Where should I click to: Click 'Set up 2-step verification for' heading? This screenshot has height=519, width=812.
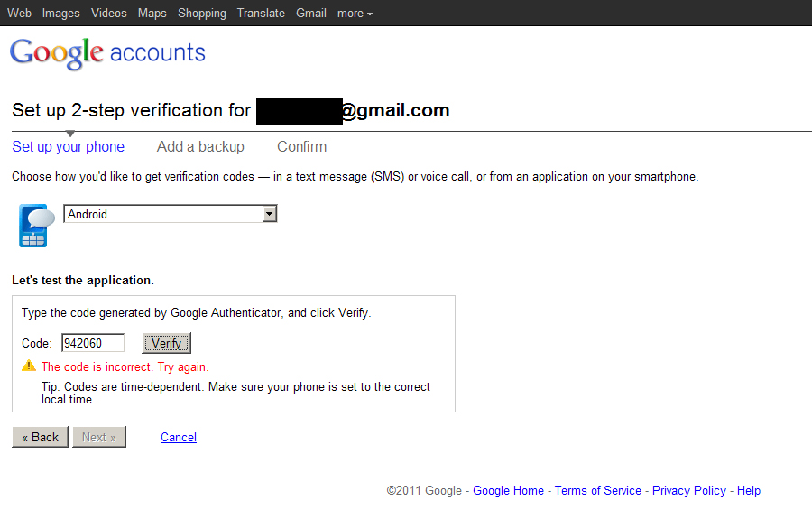(132, 110)
